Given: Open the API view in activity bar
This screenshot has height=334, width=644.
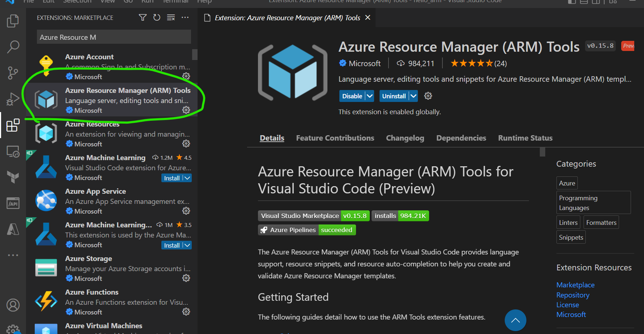Looking at the screenshot, I should [13, 204].
